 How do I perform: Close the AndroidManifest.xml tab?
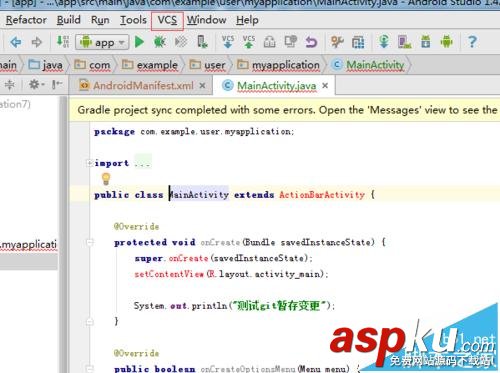pyautogui.click(x=202, y=86)
